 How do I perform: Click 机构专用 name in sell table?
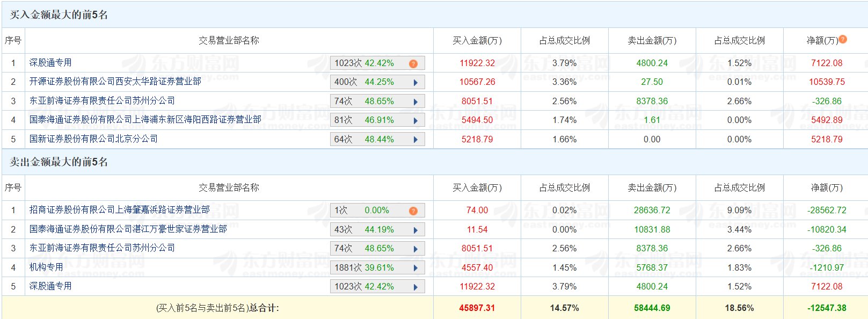pyautogui.click(x=46, y=267)
